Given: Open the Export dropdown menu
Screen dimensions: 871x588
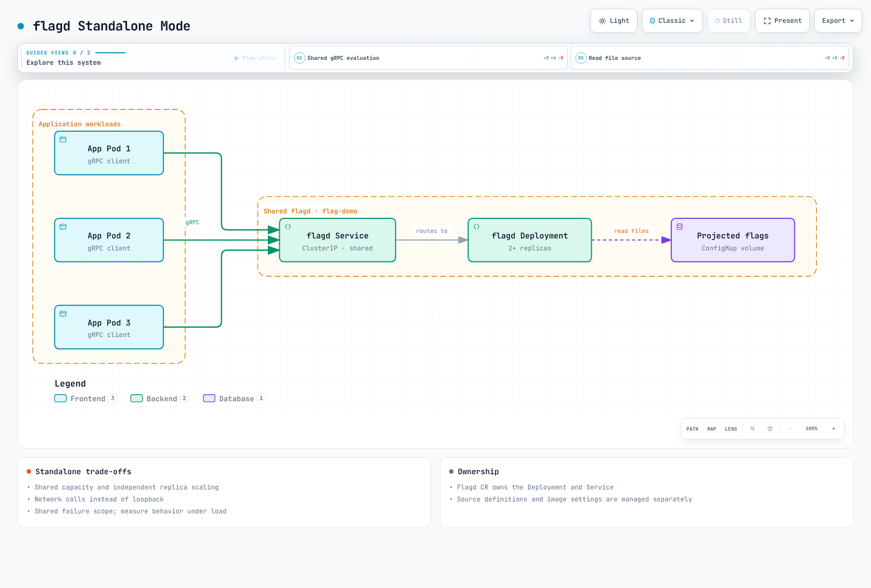Looking at the screenshot, I should tap(838, 21).
